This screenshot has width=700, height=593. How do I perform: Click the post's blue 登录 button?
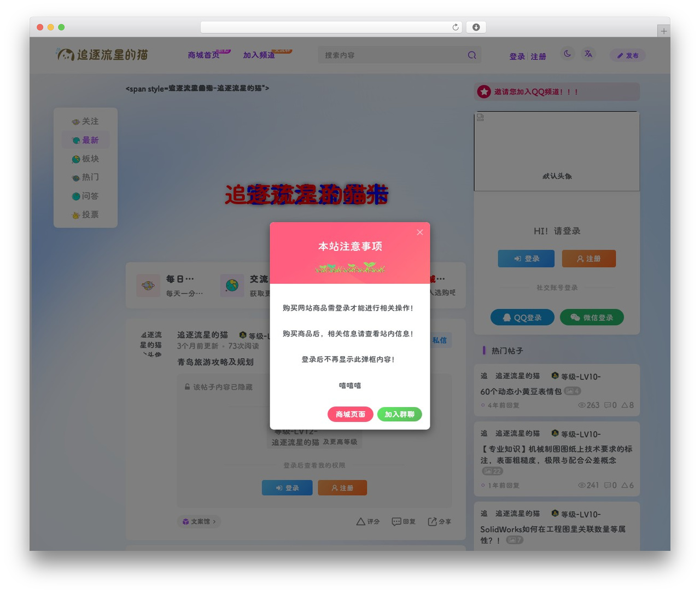pos(287,487)
